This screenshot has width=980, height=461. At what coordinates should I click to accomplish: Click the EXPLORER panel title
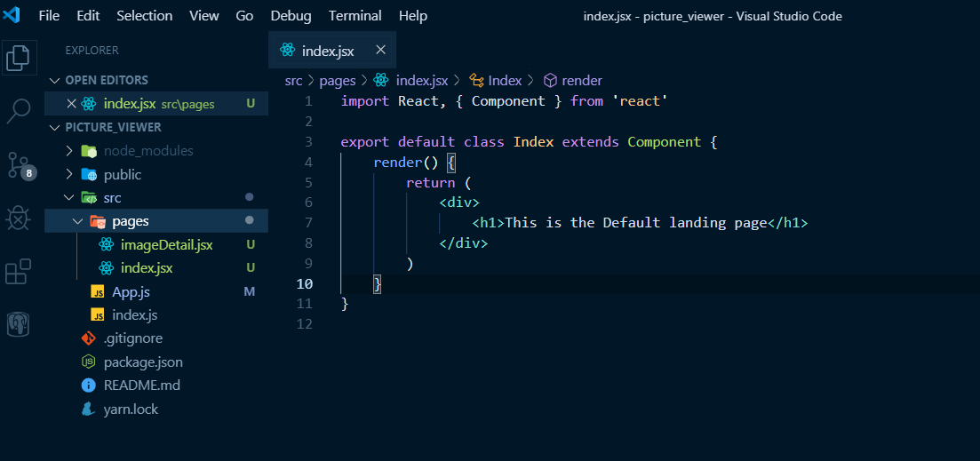(92, 51)
